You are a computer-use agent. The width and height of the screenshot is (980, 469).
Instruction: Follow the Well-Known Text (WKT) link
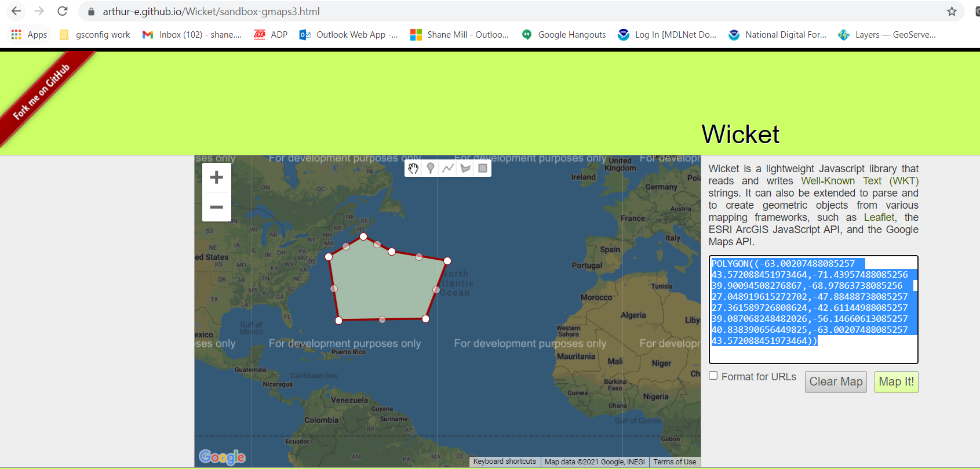pyautogui.click(x=860, y=181)
